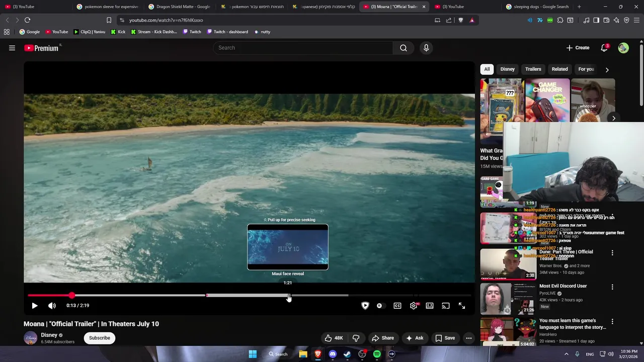Toggle closed captions in the player

coord(397,306)
